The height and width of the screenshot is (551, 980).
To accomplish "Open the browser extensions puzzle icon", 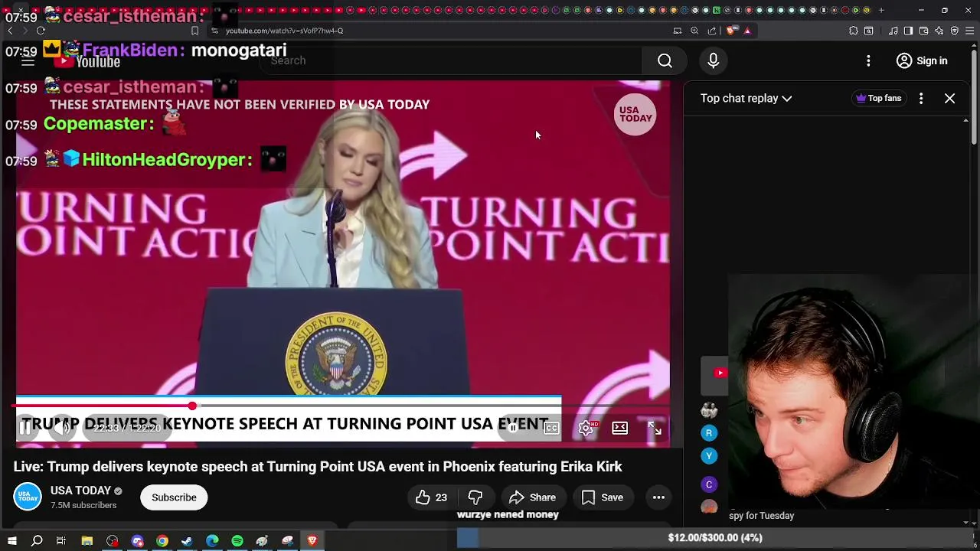I will coord(854,31).
